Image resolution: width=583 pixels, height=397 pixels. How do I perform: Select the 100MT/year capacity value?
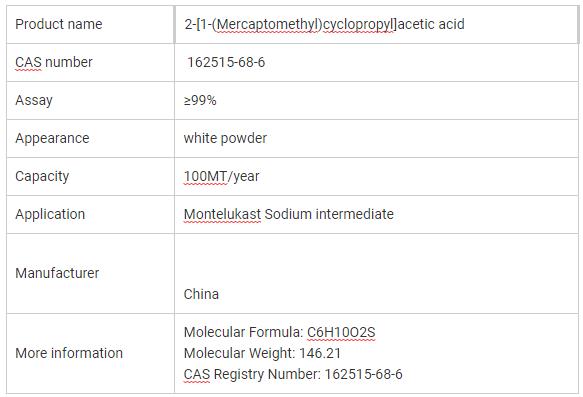pyautogui.click(x=222, y=176)
